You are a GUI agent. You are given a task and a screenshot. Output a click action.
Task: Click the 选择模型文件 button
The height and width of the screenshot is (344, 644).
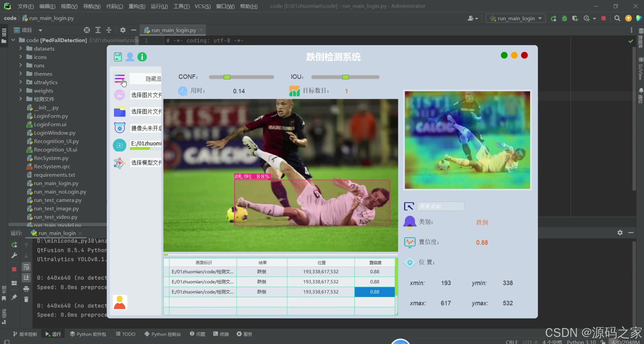pyautogui.click(x=146, y=163)
